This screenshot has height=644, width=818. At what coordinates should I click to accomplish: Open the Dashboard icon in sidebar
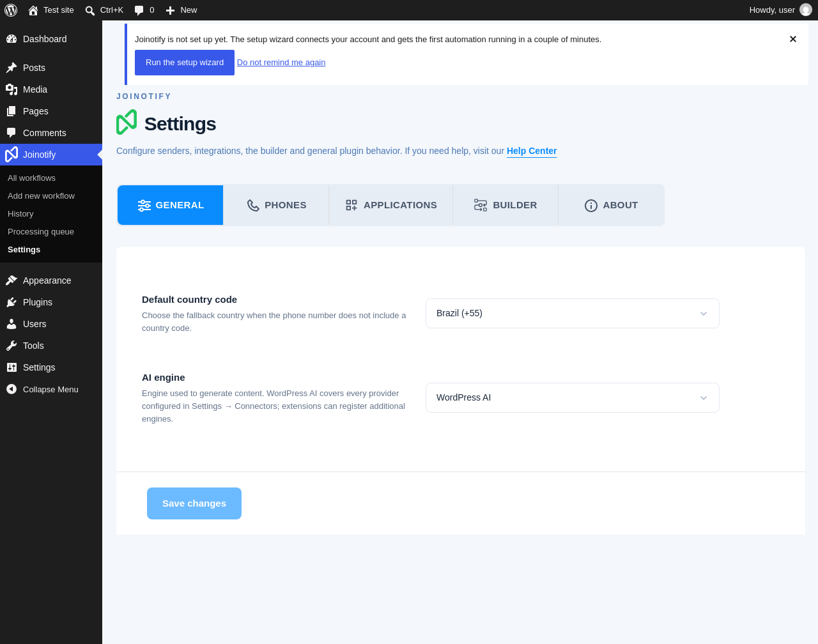pyautogui.click(x=12, y=39)
